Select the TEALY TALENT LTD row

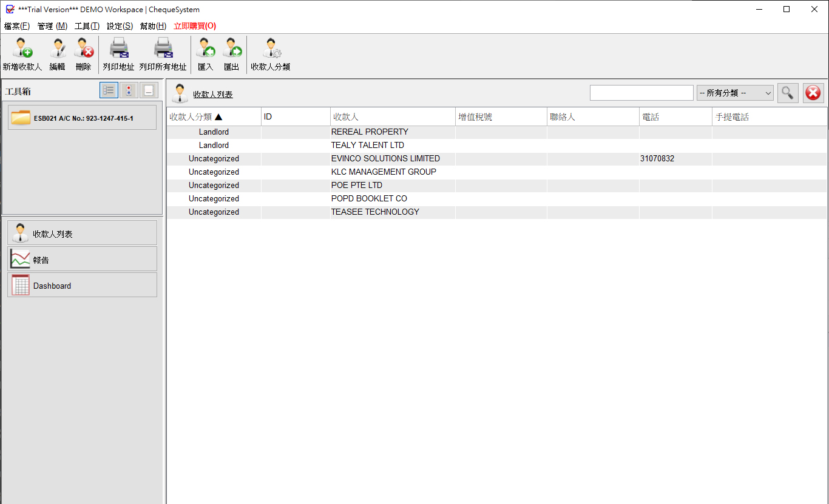497,146
